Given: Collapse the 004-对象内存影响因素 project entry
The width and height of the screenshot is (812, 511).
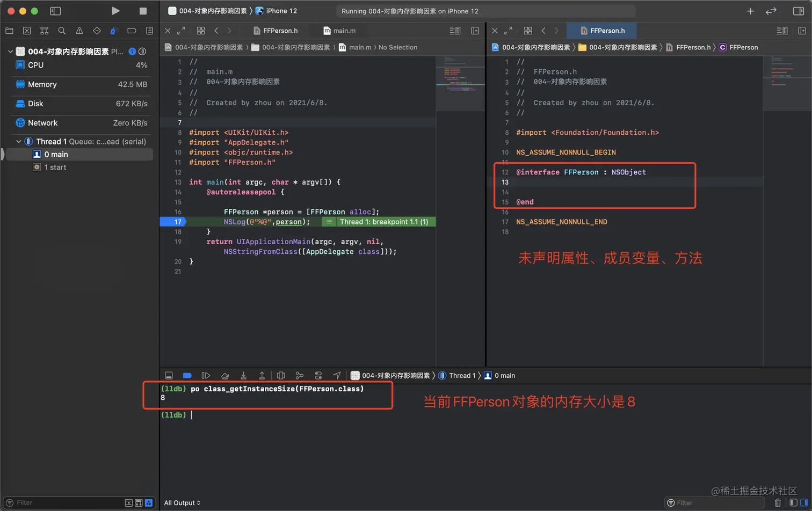Looking at the screenshot, I should coord(11,52).
